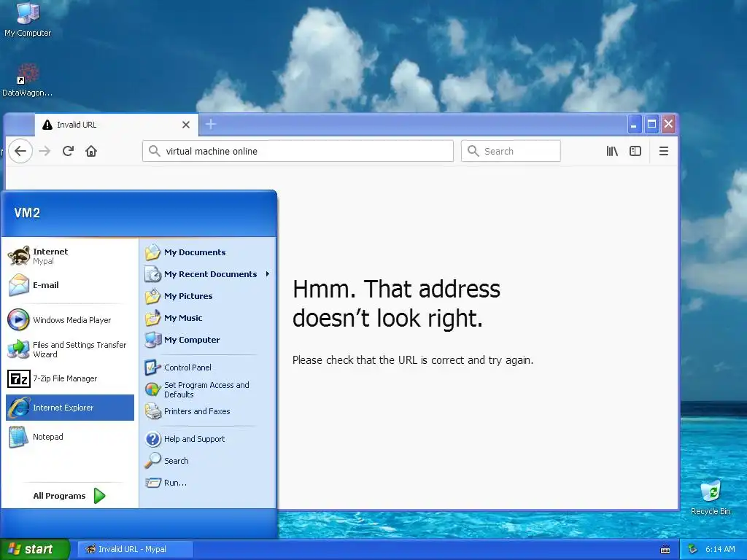Click the Notepad icon in Start menu
This screenshot has width=747, height=560.
[18, 437]
